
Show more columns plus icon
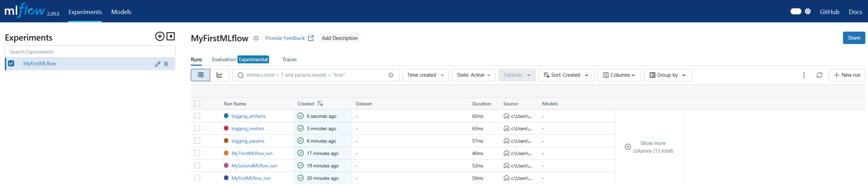click(627, 147)
